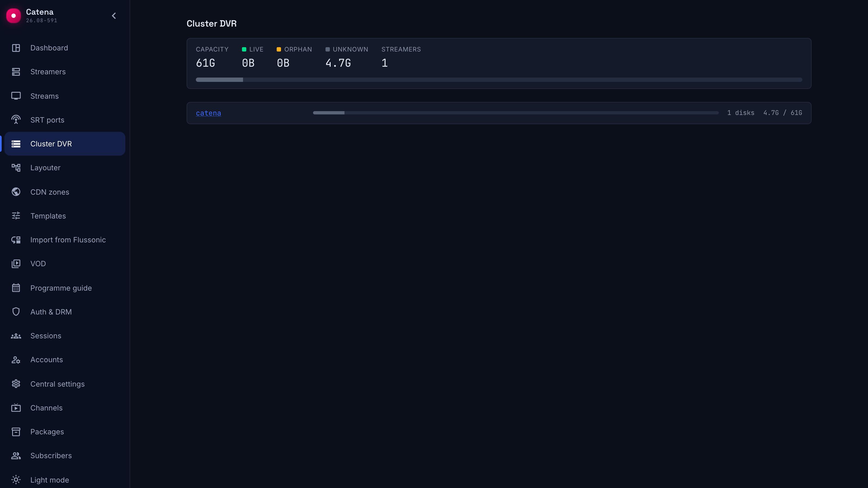
Task: Click the version number 26.08-591
Action: click(42, 21)
